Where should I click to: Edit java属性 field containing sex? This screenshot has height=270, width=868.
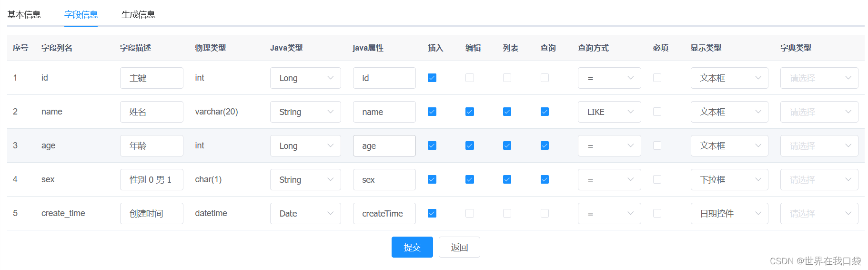pos(384,179)
